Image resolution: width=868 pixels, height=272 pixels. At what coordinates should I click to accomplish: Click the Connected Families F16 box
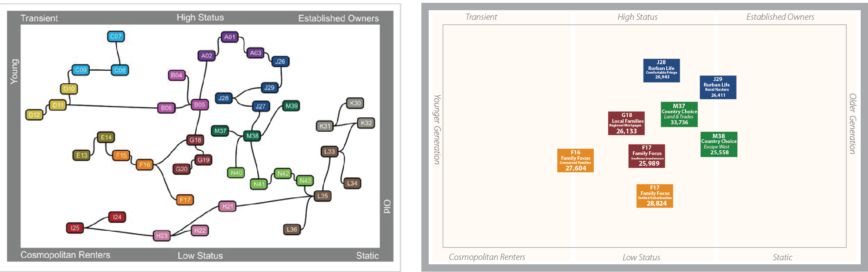pos(575,161)
